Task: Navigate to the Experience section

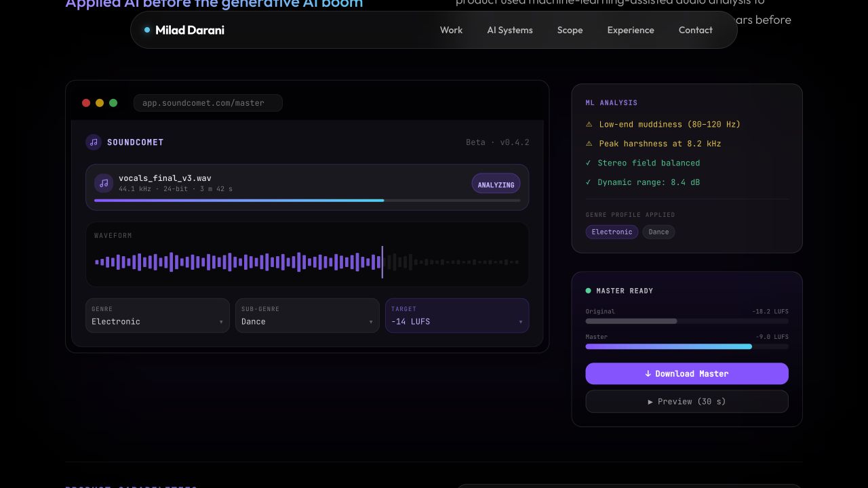Action: pyautogui.click(x=631, y=30)
